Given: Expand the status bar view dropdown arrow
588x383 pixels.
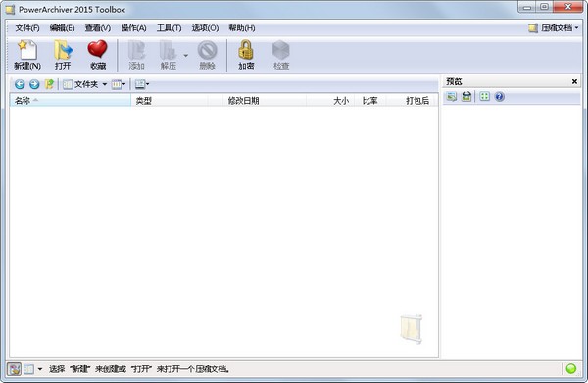Looking at the screenshot, I should point(40,369).
